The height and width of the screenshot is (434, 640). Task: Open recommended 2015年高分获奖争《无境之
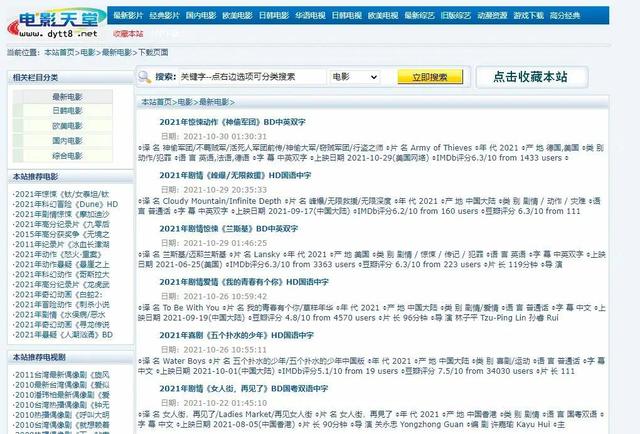[x=62, y=234]
